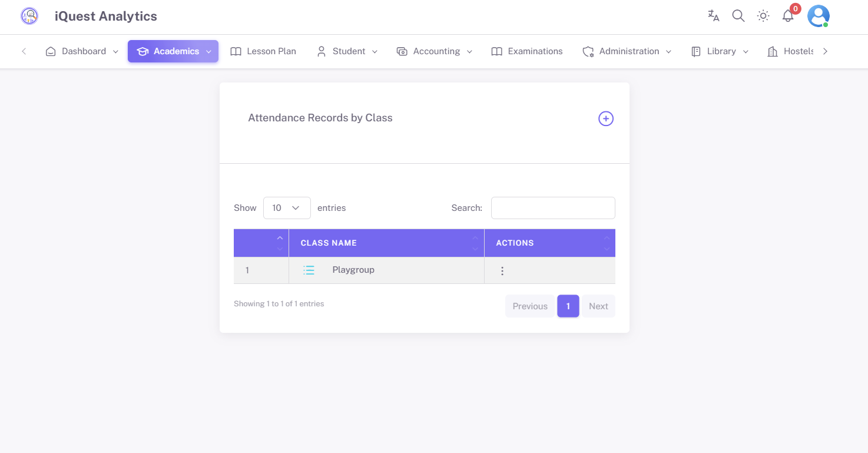868x453 pixels.
Task: Click the Previous pagination button
Action: [529, 306]
